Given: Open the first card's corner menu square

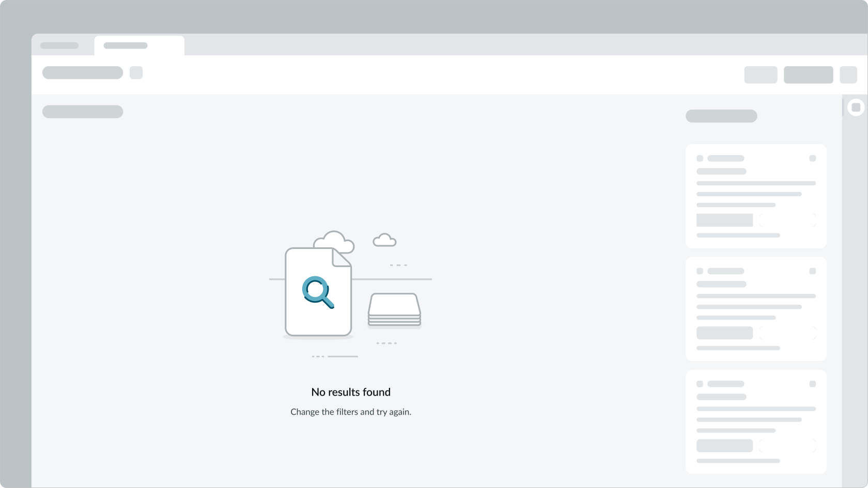Looking at the screenshot, I should coord(813,159).
